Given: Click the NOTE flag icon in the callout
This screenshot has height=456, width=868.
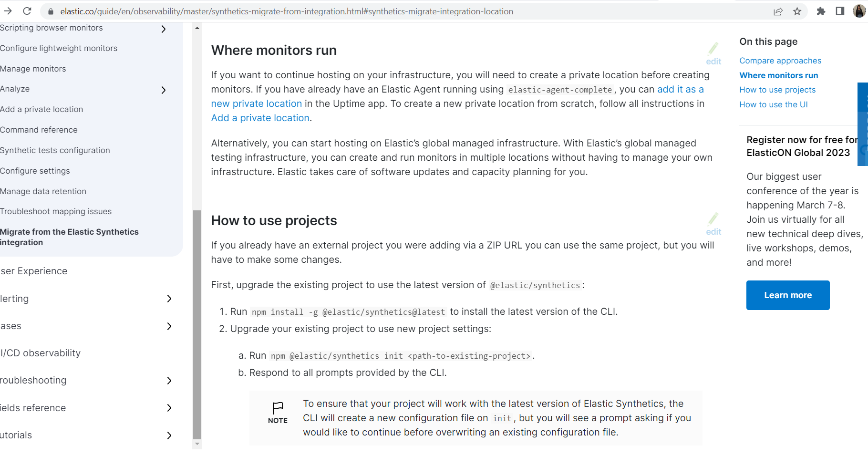Looking at the screenshot, I should point(278,407).
